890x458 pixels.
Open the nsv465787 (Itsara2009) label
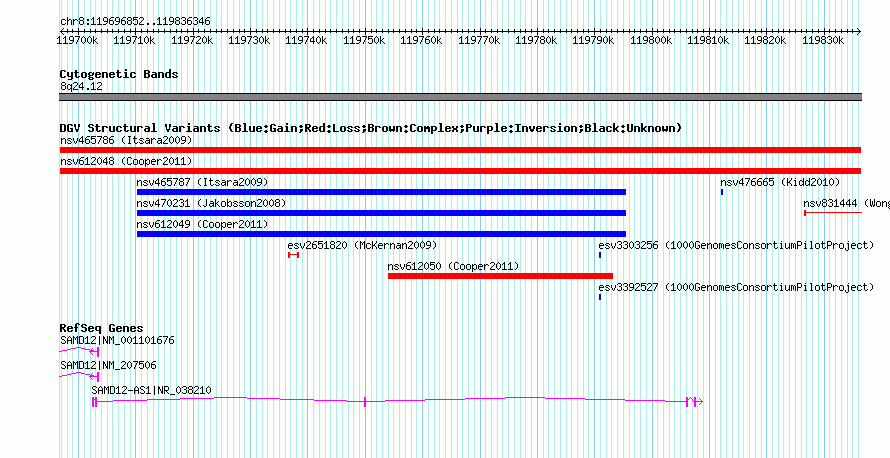coord(202,182)
